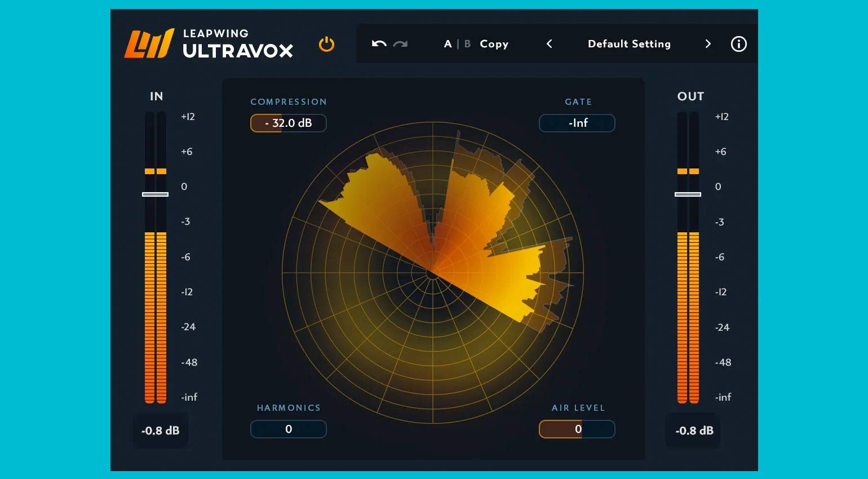Grab the OUT gain fader handle

[688, 194]
